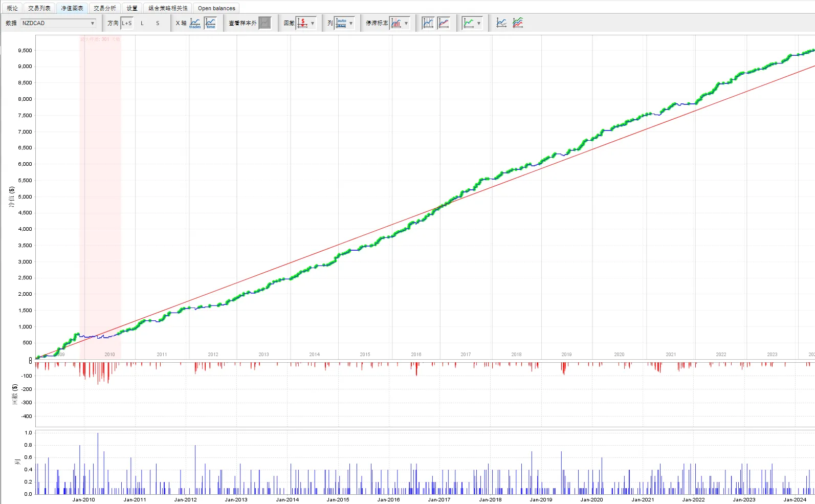The image size is (815, 504).
Task: Click the vertical gridlines chart icon
Action: pyautogui.click(x=428, y=23)
